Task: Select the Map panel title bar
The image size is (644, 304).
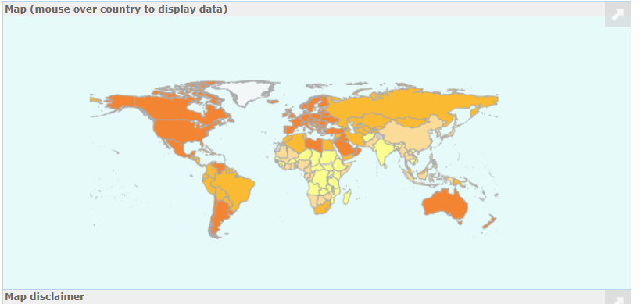Action: pos(317,9)
